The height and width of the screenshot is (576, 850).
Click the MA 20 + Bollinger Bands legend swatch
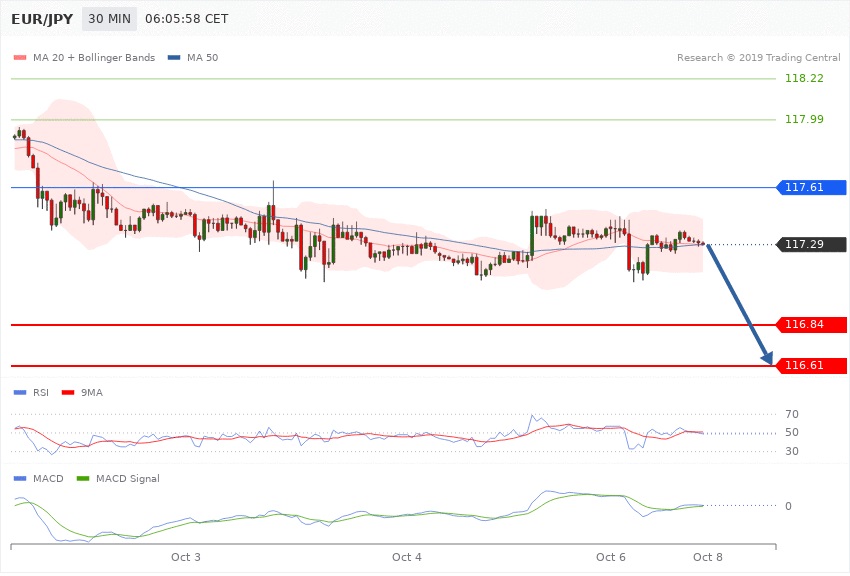pyautogui.click(x=20, y=57)
